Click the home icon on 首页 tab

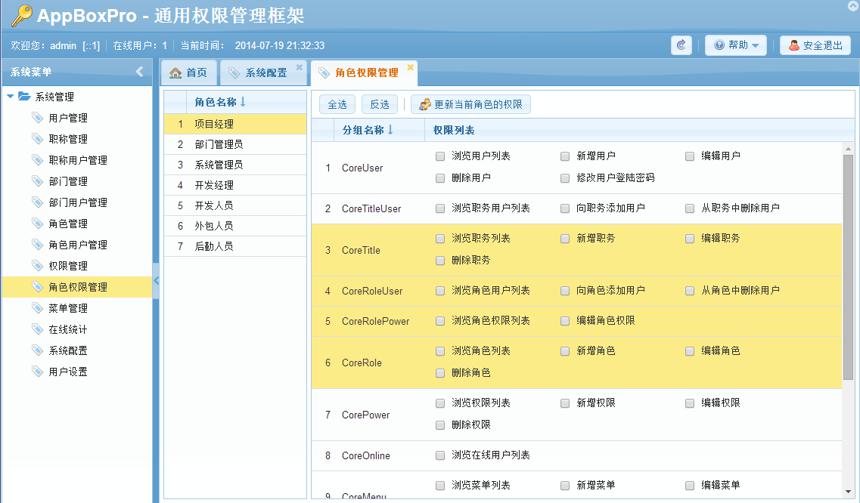coord(176,73)
